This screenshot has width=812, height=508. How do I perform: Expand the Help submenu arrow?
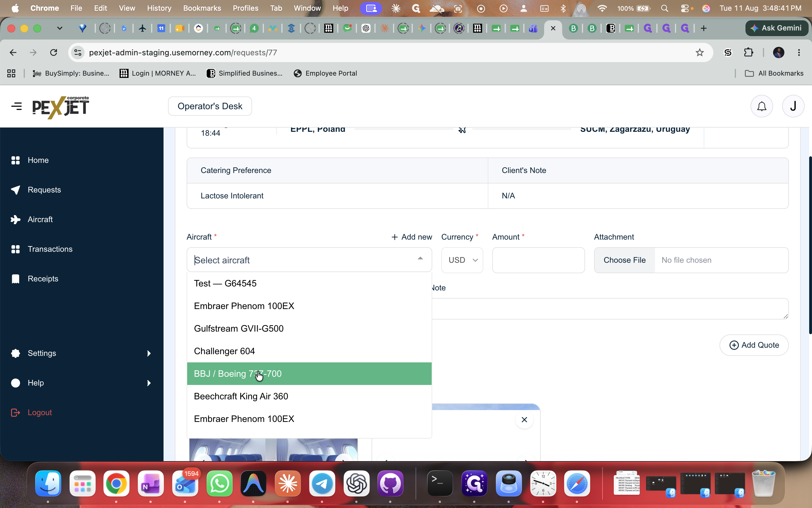point(149,383)
